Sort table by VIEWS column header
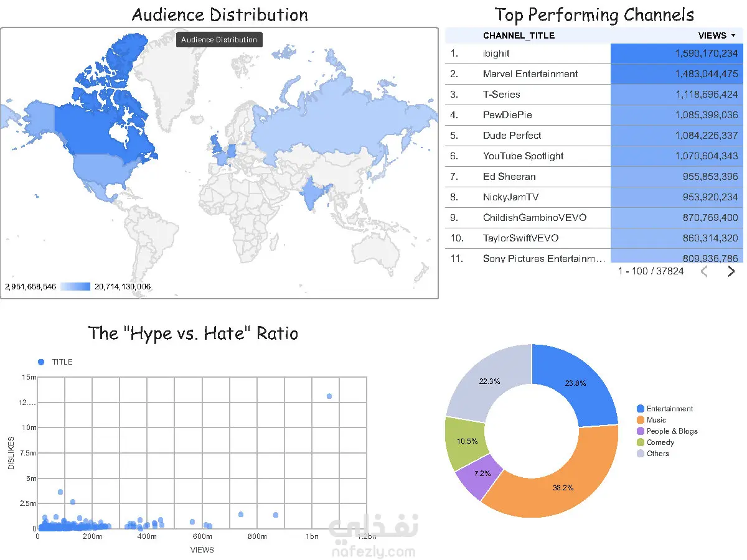Image resolution: width=747 pixels, height=560 pixels. pos(717,35)
